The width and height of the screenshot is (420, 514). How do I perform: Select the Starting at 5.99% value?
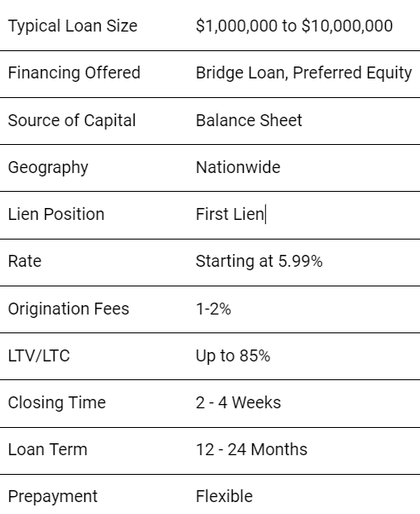(x=259, y=261)
